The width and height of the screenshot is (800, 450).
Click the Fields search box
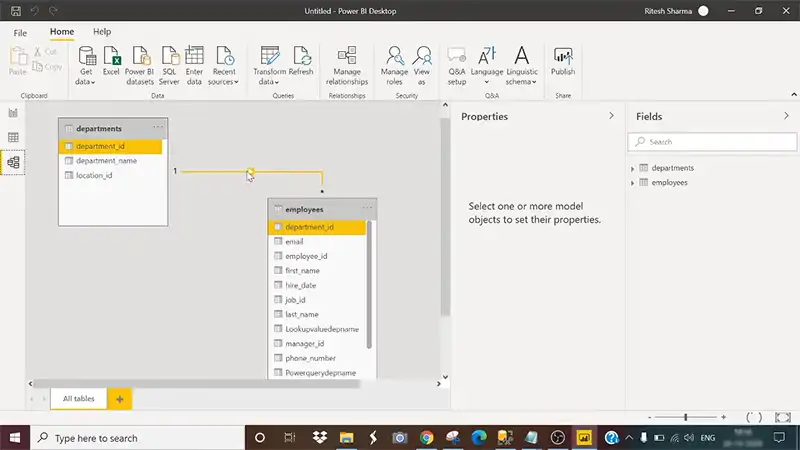[712, 142]
